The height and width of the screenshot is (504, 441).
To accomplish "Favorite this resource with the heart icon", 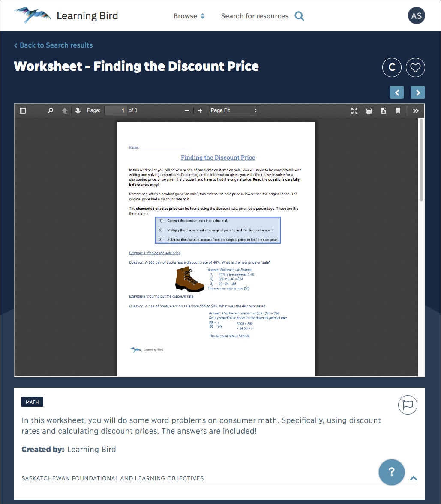I will pos(415,67).
